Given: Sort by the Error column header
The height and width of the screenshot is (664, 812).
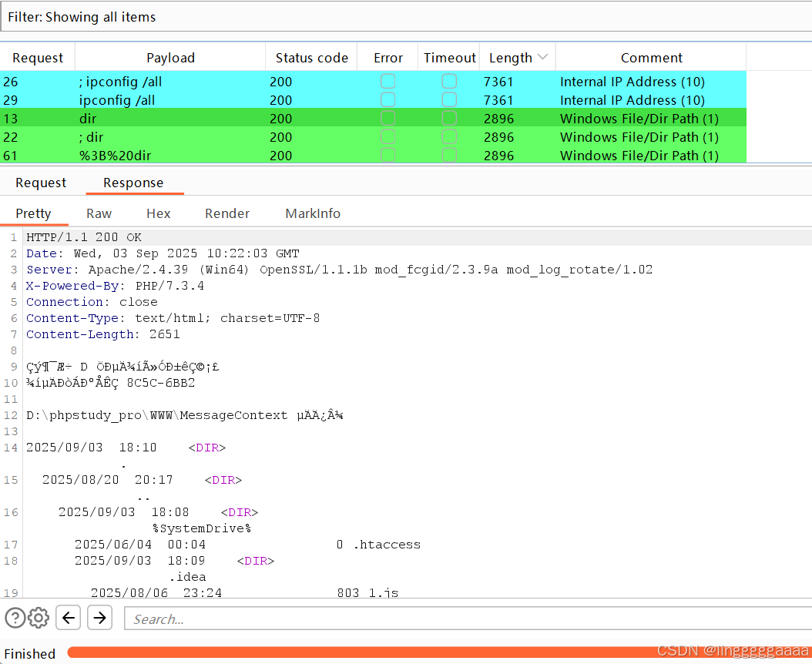Looking at the screenshot, I should pyautogui.click(x=388, y=58).
